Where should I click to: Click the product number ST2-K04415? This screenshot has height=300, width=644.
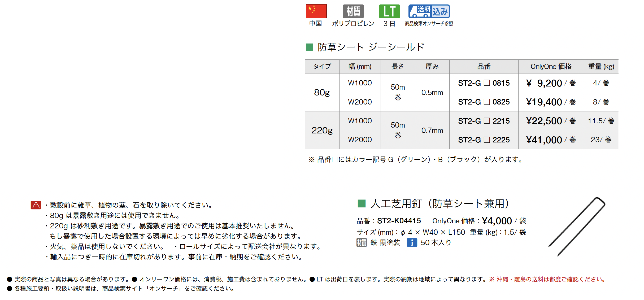(x=399, y=221)
